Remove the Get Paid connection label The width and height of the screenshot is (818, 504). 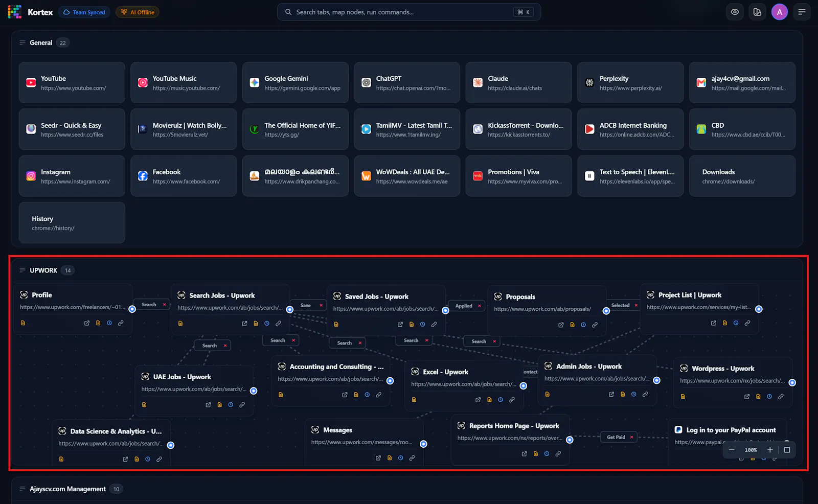(x=632, y=437)
